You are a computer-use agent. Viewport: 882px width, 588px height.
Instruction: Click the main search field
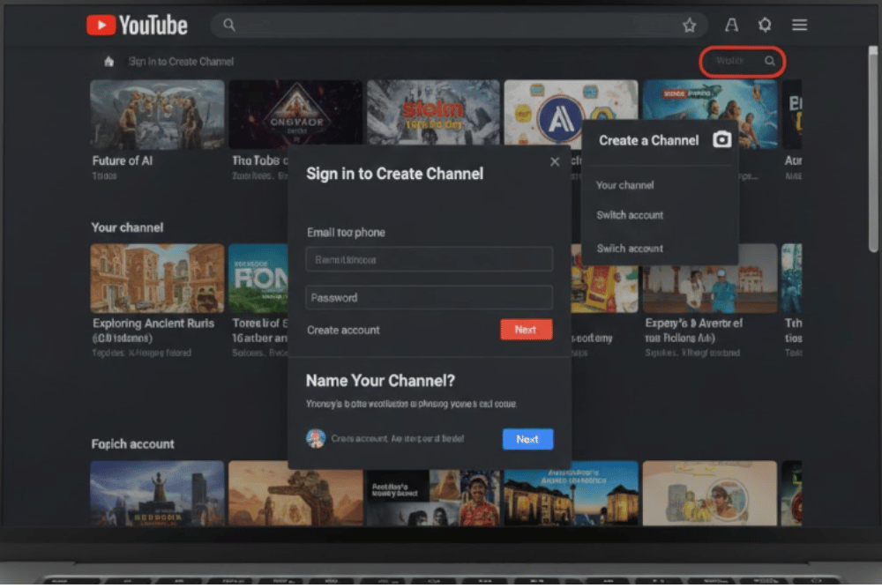click(459, 26)
